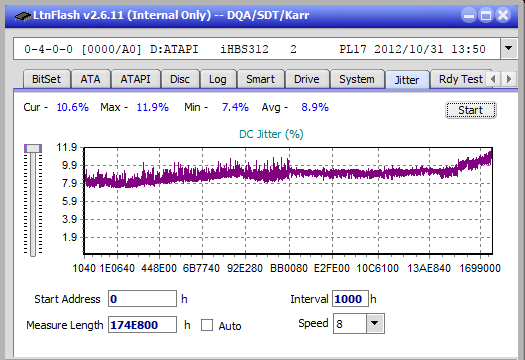
Task: Enable the Auto measure length checkbox
Action: tap(207, 325)
